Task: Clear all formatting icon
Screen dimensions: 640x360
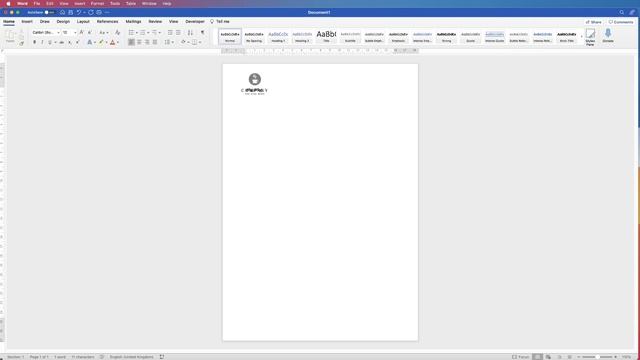Action: [118, 33]
